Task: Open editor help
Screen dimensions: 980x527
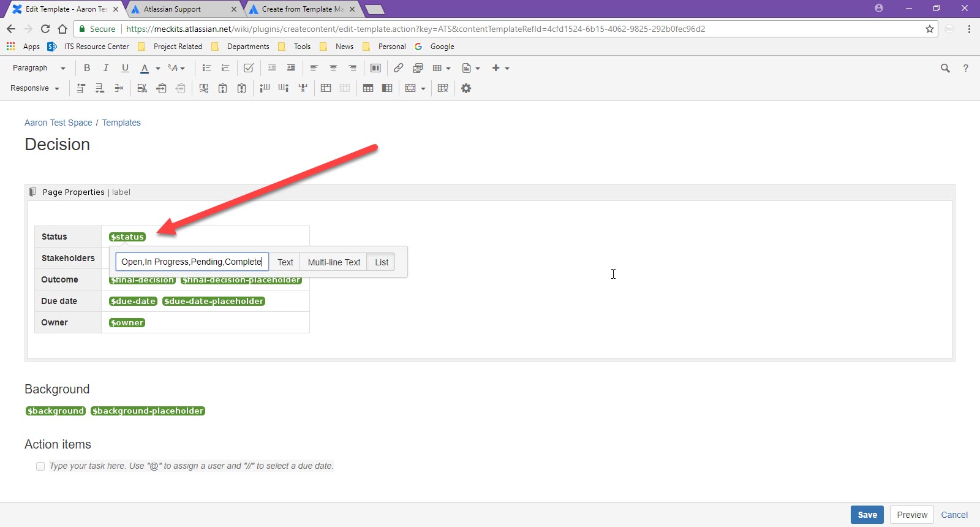Action: [x=966, y=68]
